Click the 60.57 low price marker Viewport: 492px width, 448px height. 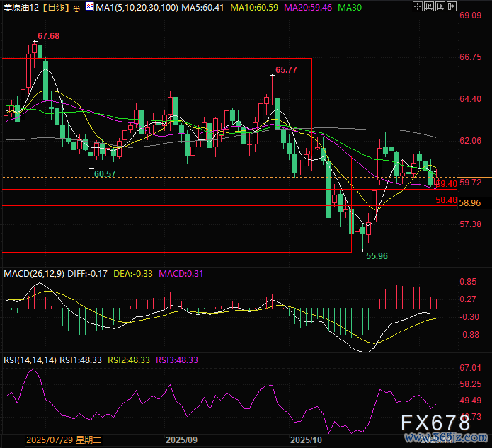[x=105, y=173]
